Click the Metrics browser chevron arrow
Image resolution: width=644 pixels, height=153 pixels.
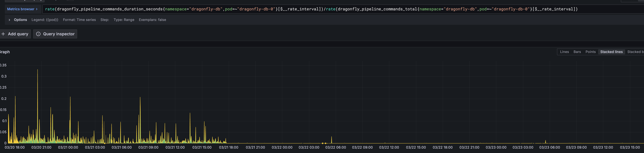37,9
